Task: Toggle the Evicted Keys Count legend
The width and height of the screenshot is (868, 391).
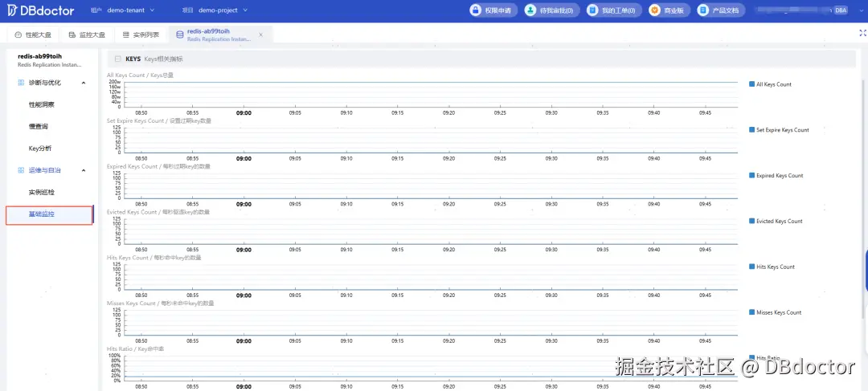Action: 776,222
